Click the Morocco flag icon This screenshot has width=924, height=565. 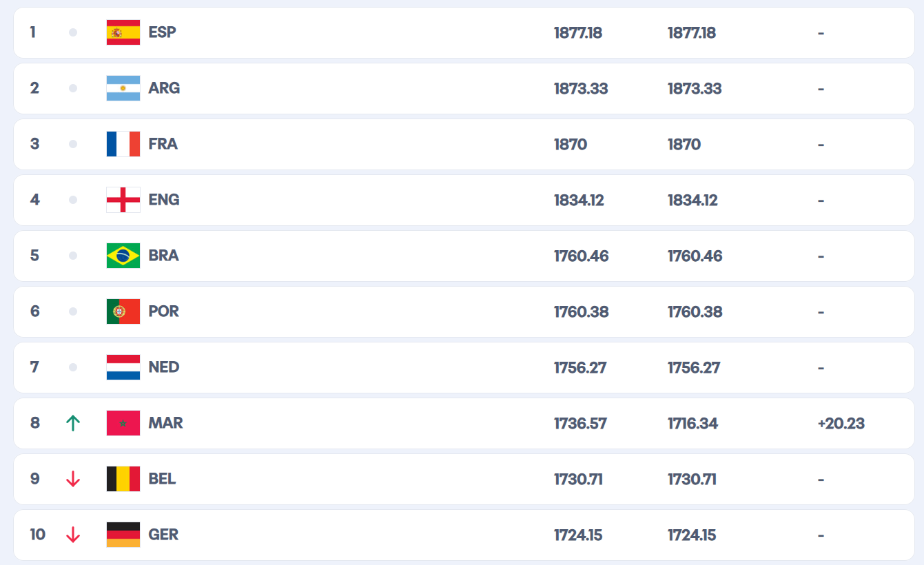tap(123, 423)
